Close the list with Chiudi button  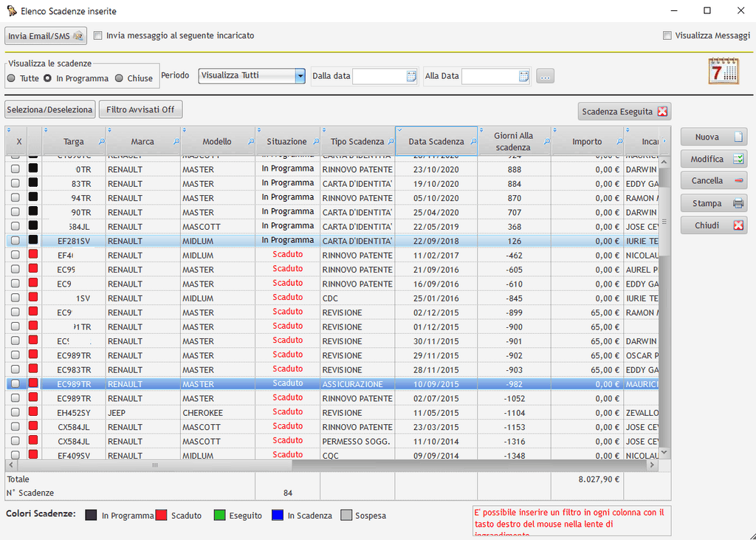point(714,225)
